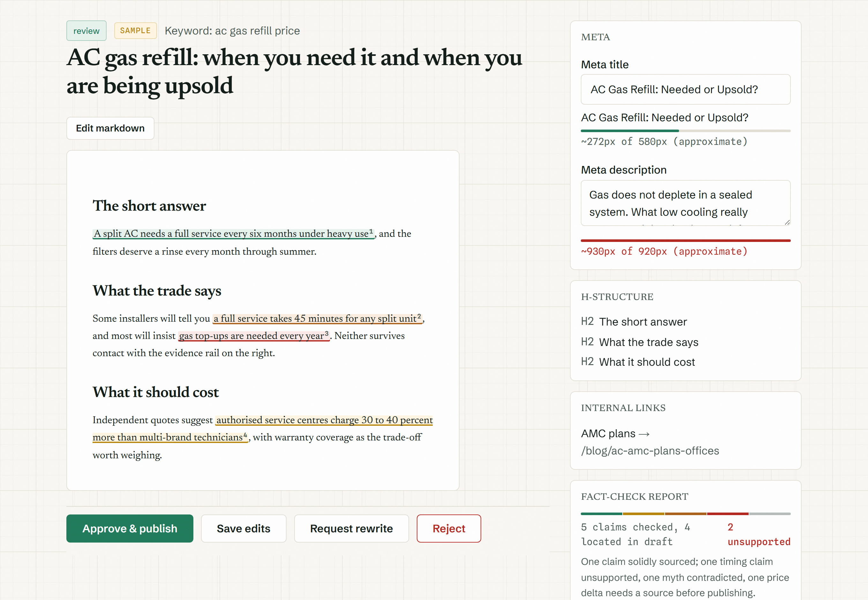The image size is (868, 600).
Task: Click footnote 1 superscript marker
Action: pyautogui.click(x=371, y=231)
